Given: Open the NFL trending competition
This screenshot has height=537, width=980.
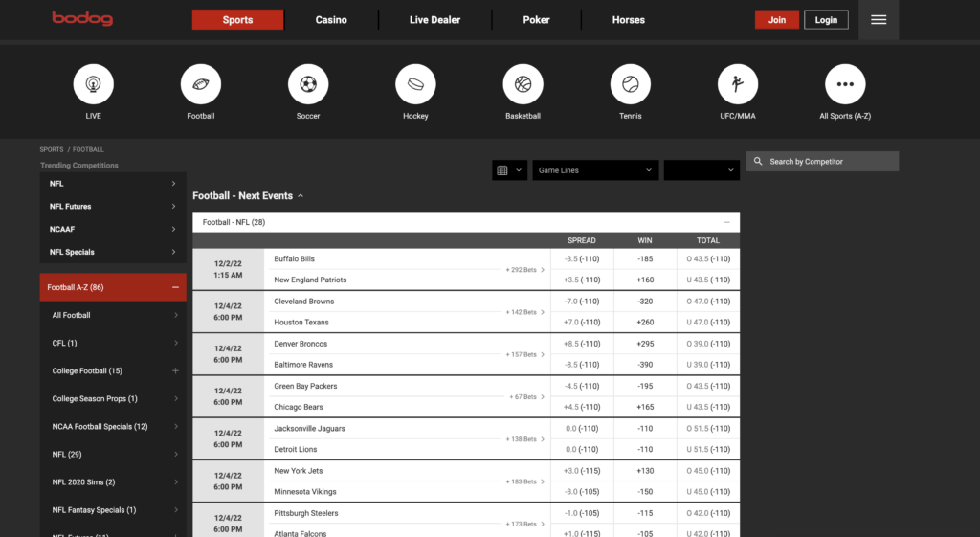Looking at the screenshot, I should [113, 184].
